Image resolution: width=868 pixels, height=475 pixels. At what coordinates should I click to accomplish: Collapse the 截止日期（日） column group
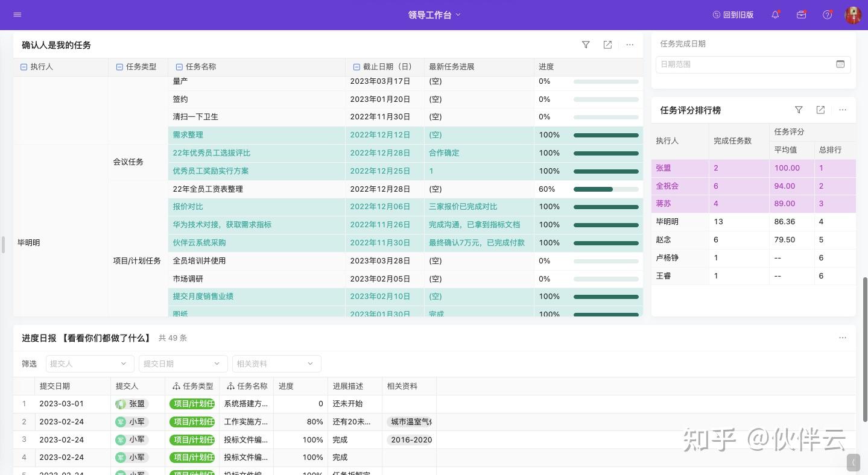point(356,67)
